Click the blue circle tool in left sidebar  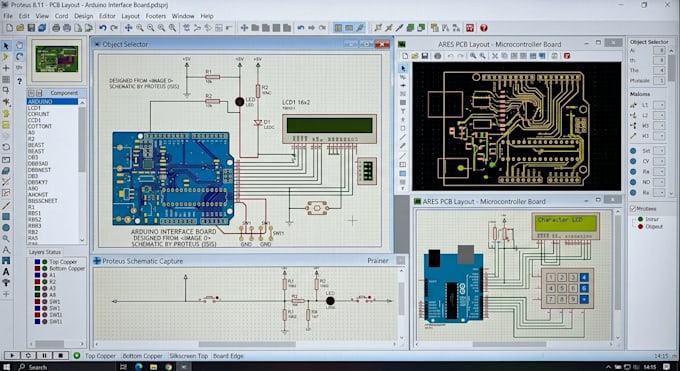coord(6,227)
